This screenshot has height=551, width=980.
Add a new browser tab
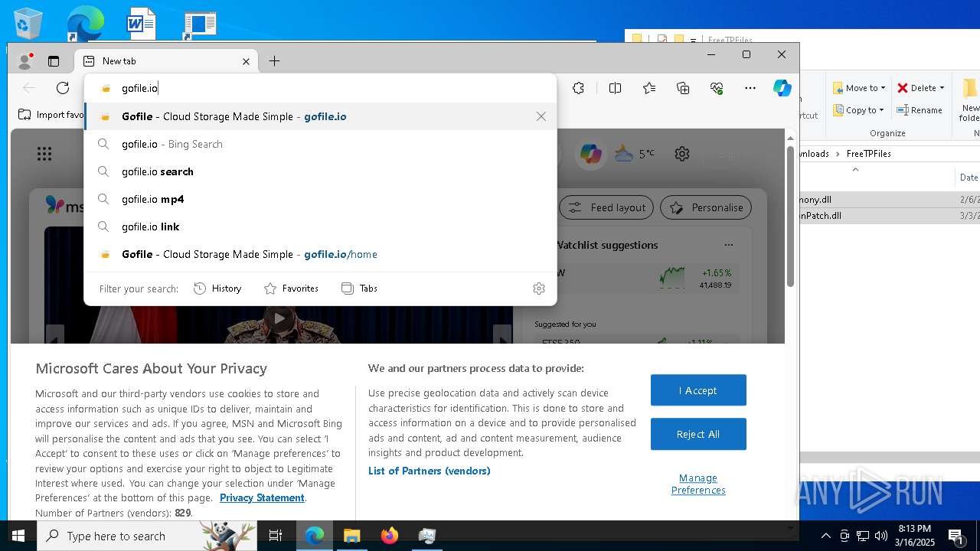(x=274, y=61)
